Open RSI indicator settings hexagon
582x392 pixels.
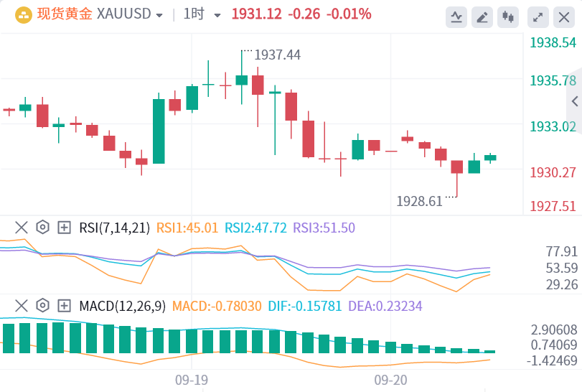[42, 227]
